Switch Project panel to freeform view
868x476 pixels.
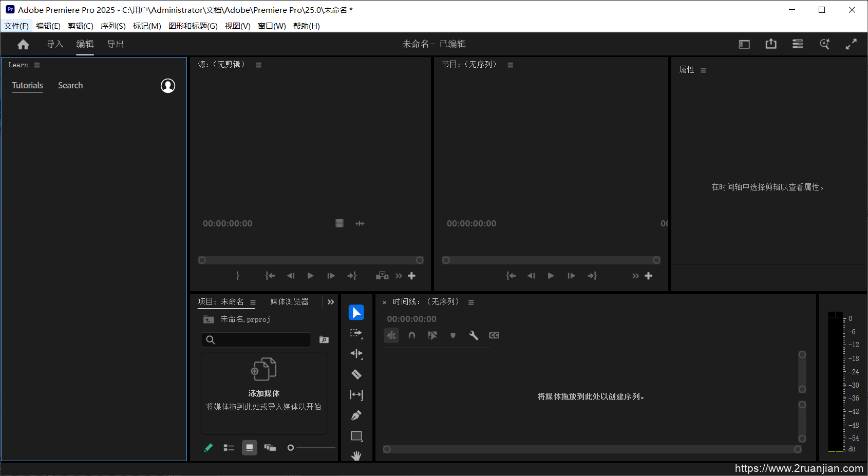click(270, 448)
